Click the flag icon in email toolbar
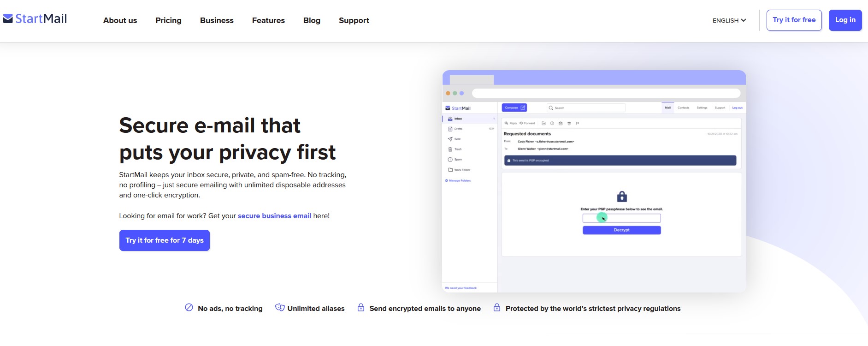Viewport: 868px width, 346px height. [x=577, y=123]
